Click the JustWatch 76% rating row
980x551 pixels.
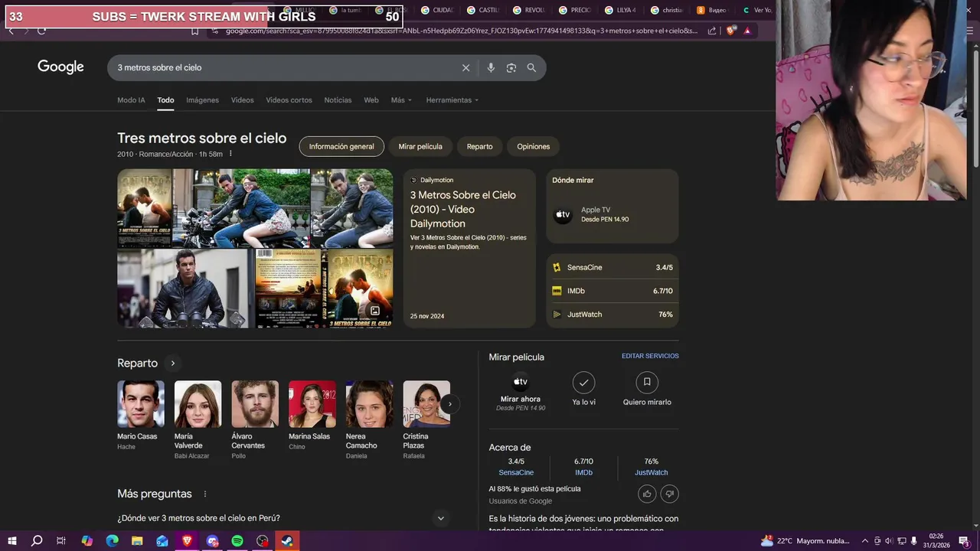point(612,315)
